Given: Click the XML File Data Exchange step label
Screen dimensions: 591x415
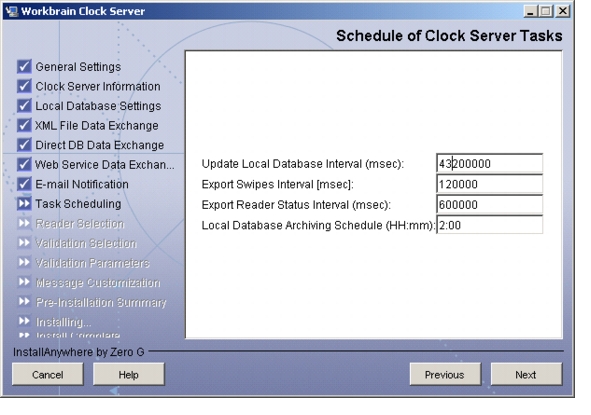Looking at the screenshot, I should coord(97,126).
